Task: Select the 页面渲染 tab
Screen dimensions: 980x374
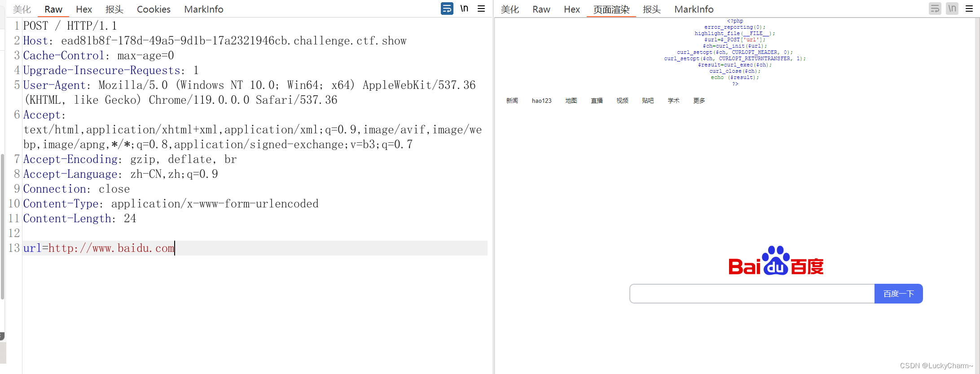Action: coord(611,9)
